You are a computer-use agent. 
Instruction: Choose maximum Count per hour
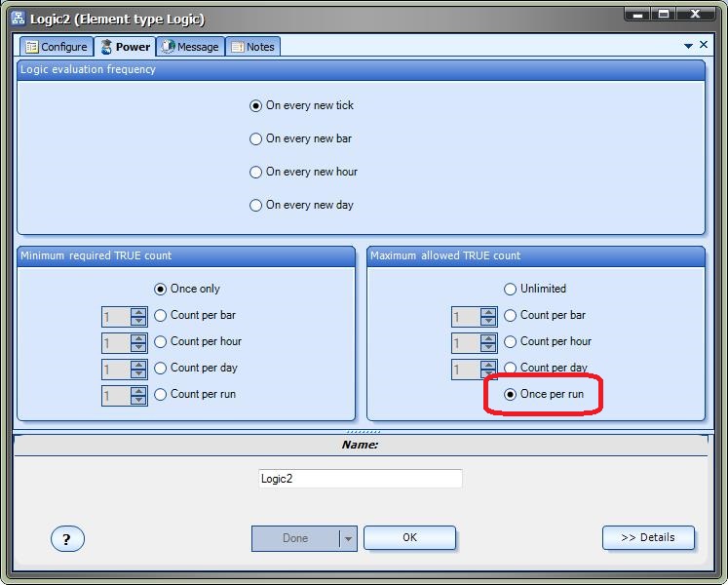pos(548,341)
